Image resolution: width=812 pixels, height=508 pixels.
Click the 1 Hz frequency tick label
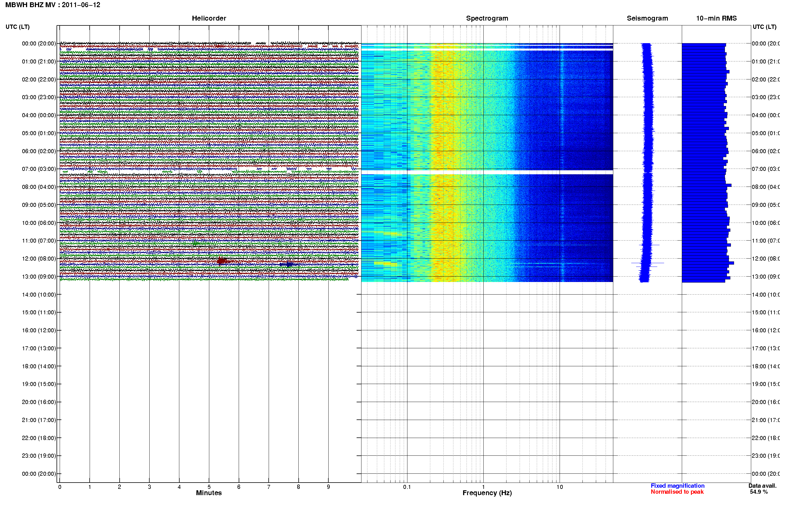pyautogui.click(x=483, y=487)
